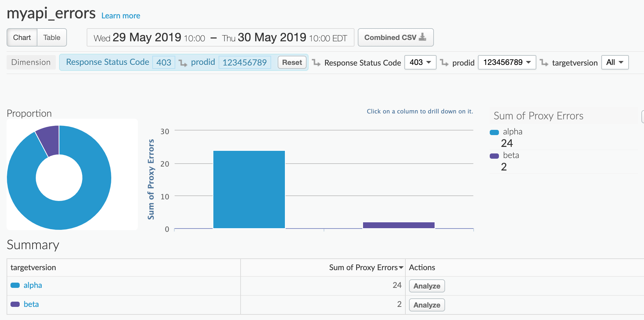Switch to the Table view
This screenshot has width=644, height=320.
pos(52,37)
